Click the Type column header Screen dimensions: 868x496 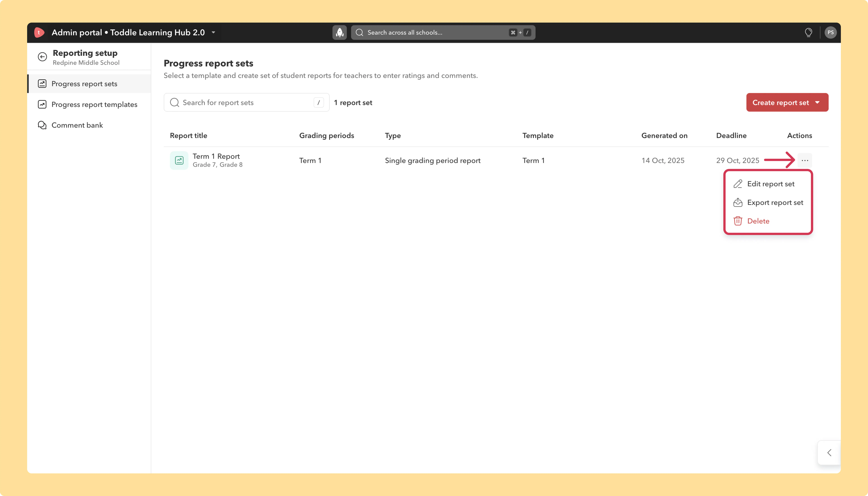pyautogui.click(x=393, y=136)
